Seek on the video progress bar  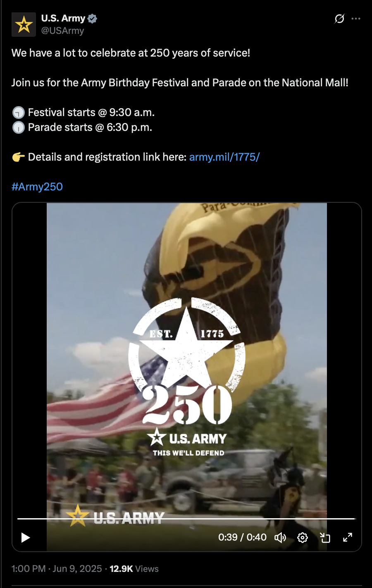tap(186, 519)
